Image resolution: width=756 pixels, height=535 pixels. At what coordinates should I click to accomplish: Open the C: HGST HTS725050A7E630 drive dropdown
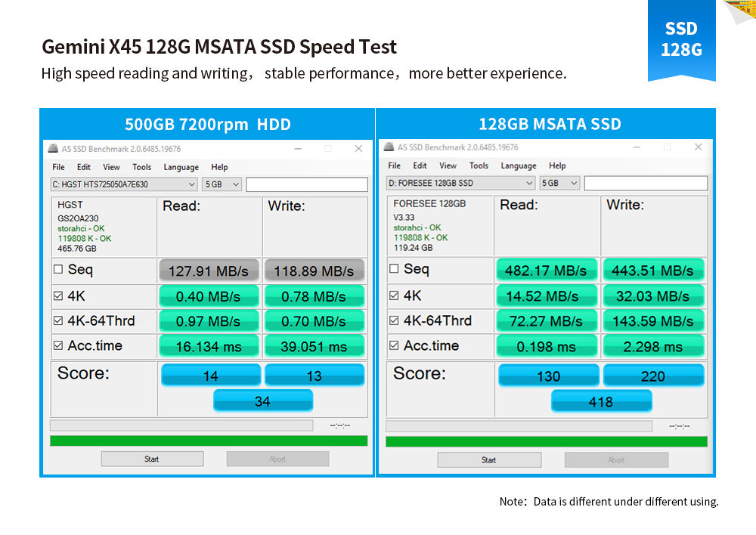tap(124, 184)
